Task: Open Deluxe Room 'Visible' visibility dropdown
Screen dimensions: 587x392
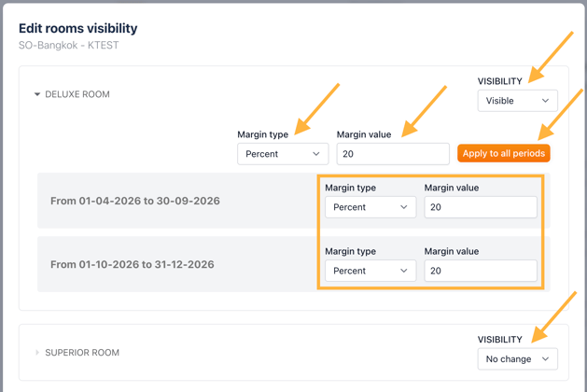Action: coord(516,101)
